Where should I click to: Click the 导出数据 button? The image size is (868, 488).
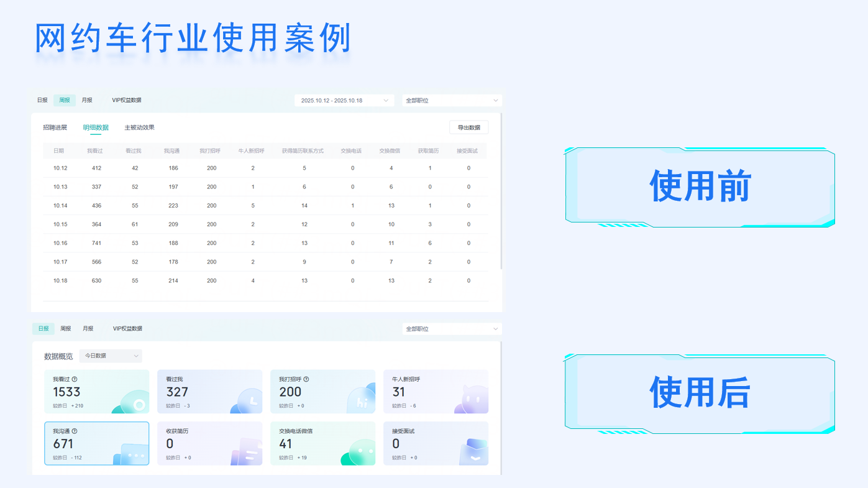tap(469, 127)
